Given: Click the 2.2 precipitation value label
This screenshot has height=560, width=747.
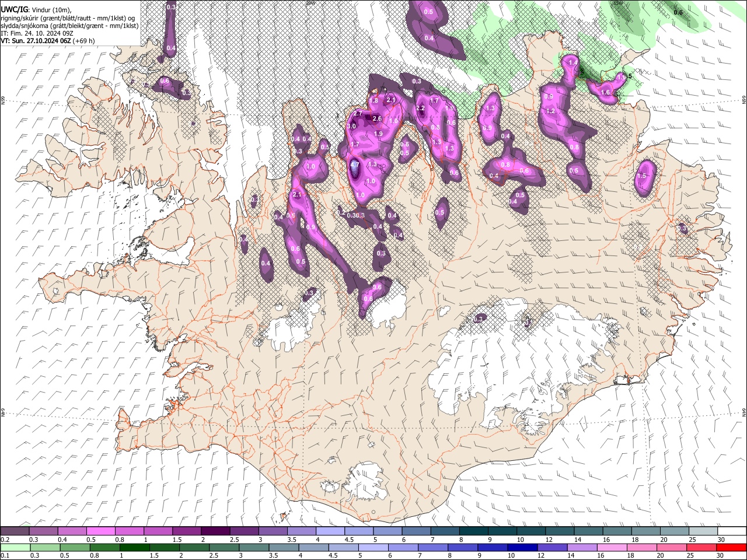Looking at the screenshot, I should pos(420,108).
